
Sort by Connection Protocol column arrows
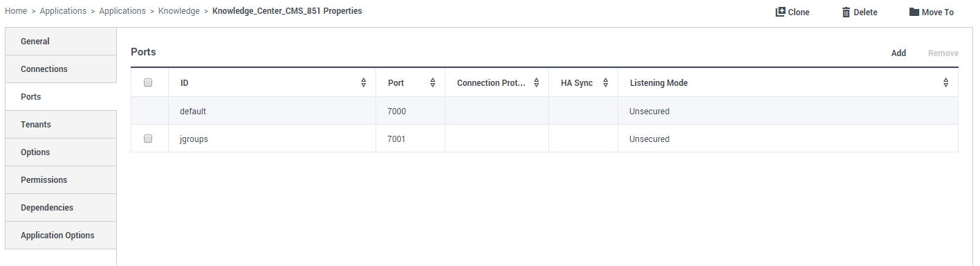pyautogui.click(x=537, y=83)
